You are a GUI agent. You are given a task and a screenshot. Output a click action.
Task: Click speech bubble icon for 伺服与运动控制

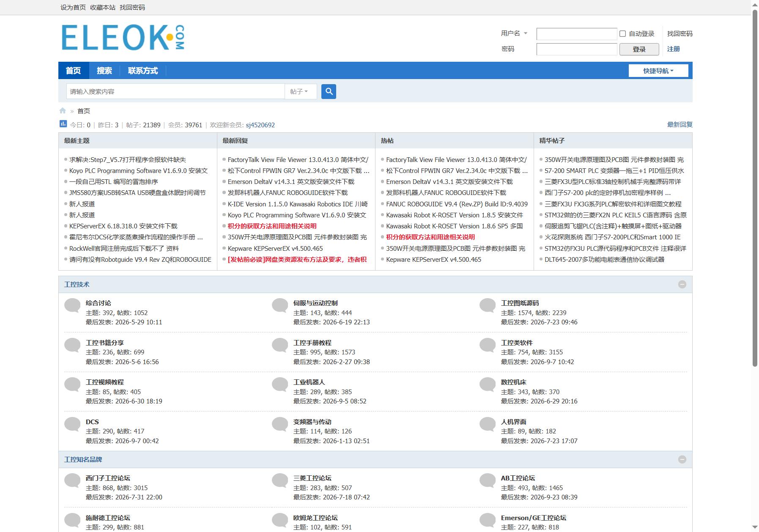280,305
